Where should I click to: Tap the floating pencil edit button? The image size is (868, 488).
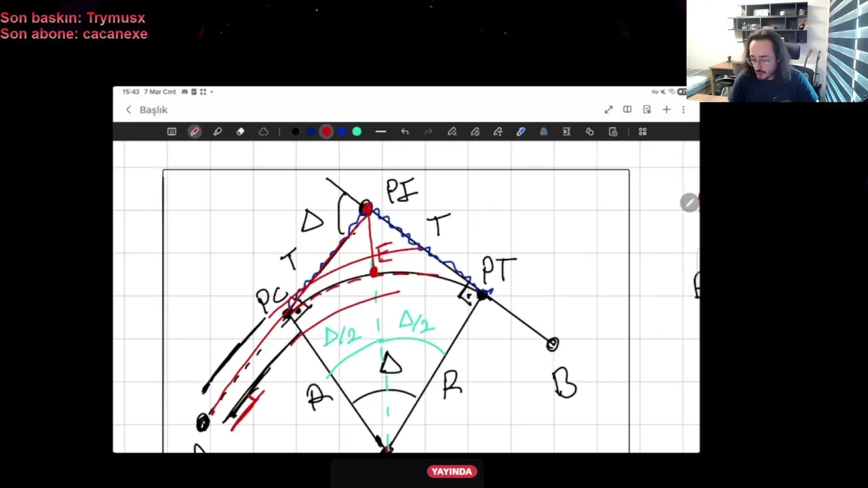(689, 203)
